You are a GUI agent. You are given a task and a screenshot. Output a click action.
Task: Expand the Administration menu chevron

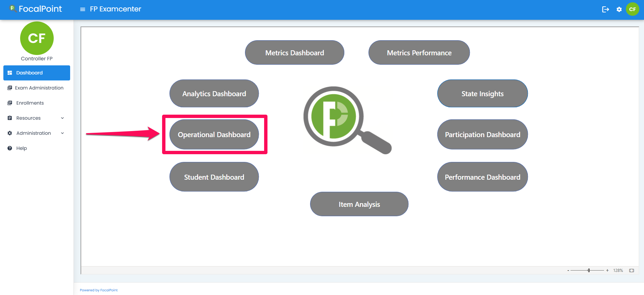coord(62,133)
